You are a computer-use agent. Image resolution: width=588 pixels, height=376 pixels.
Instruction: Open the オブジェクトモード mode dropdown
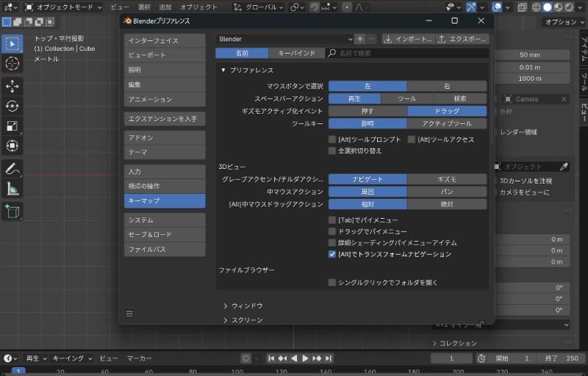tap(63, 7)
